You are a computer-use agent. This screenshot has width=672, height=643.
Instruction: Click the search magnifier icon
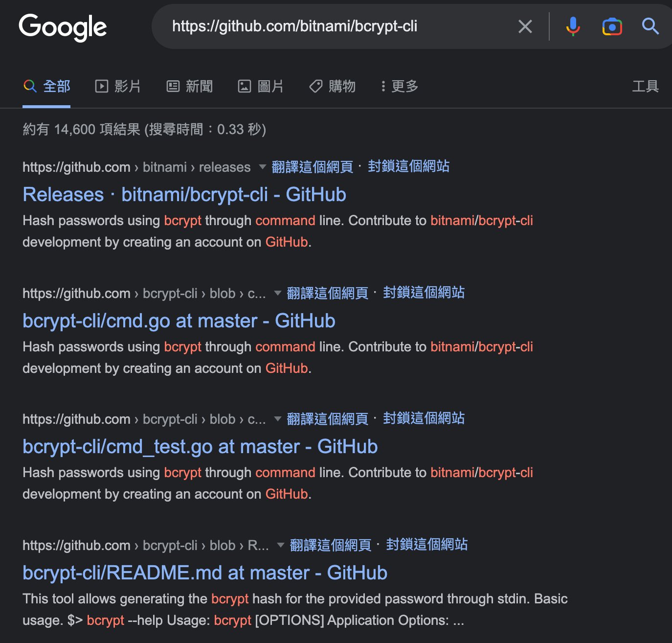(650, 27)
